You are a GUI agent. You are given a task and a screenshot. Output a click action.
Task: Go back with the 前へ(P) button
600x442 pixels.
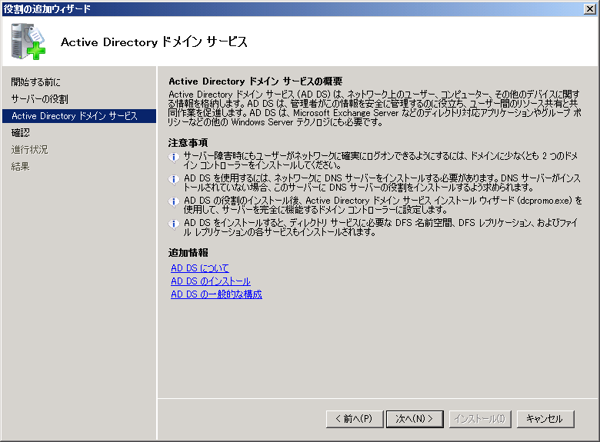pos(354,419)
